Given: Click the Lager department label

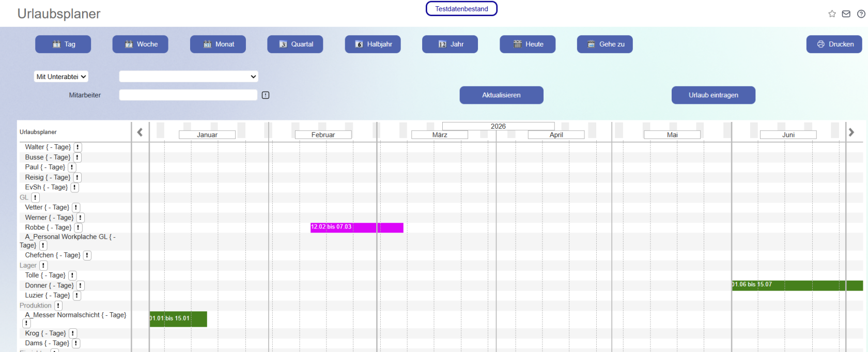Looking at the screenshot, I should coord(28,266).
